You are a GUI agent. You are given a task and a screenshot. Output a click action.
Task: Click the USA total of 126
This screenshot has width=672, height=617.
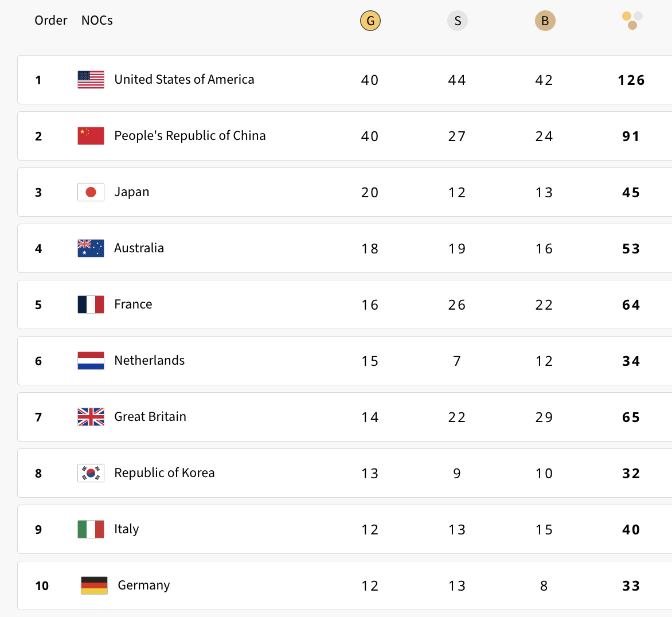631,80
